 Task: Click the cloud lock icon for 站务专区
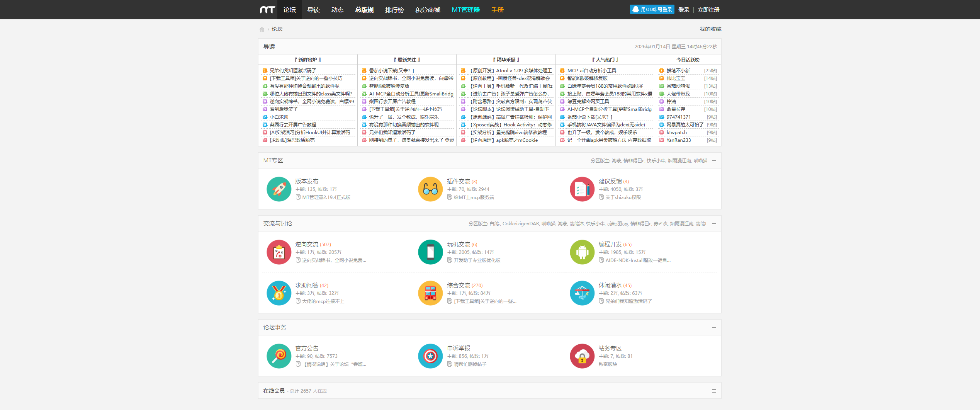(582, 356)
